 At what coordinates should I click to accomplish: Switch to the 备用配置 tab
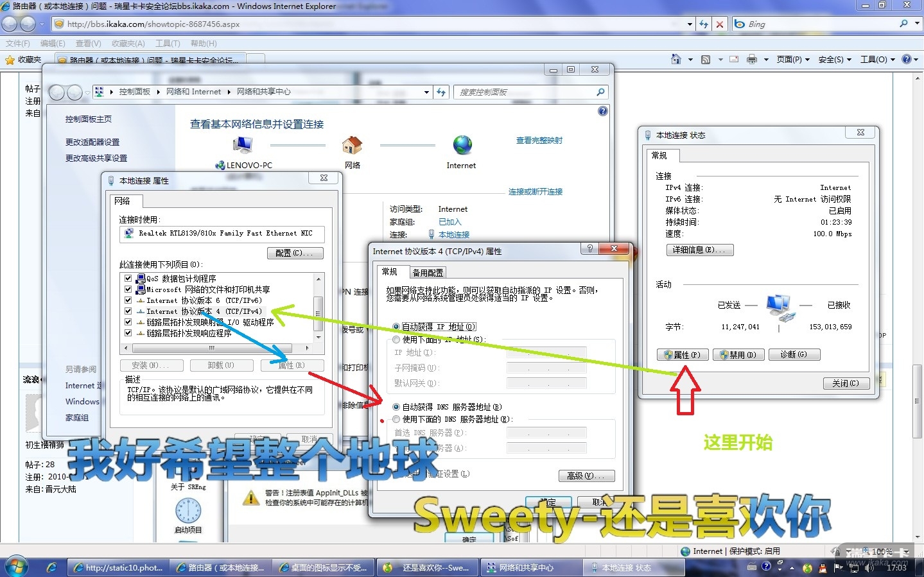point(428,273)
